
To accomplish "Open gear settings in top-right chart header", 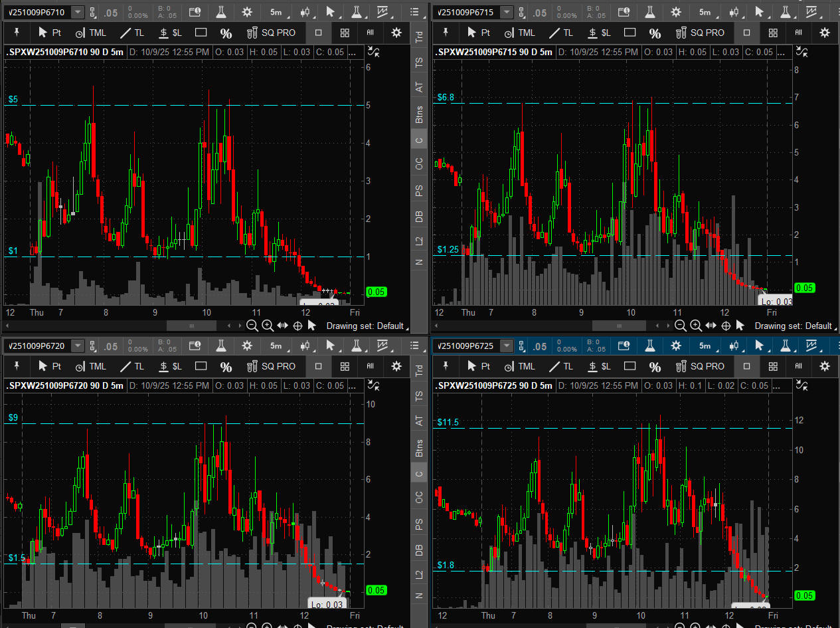I will 675,12.
